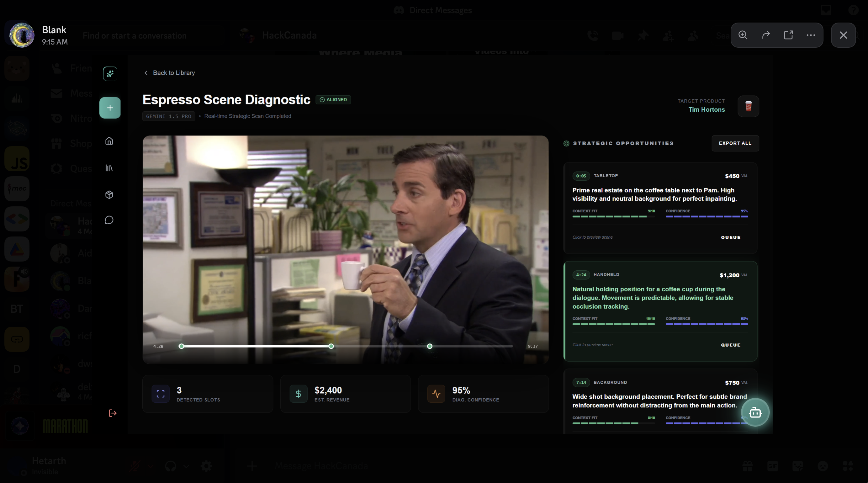The image size is (868, 483).
Task: Open the floating robot assistant button
Action: coord(755,412)
